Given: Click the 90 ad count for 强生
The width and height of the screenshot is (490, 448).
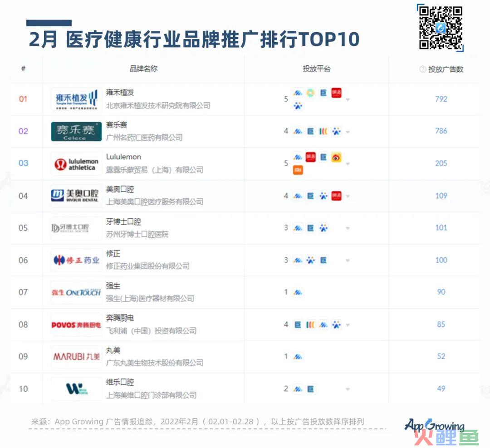Looking at the screenshot, I should pyautogui.click(x=441, y=292).
